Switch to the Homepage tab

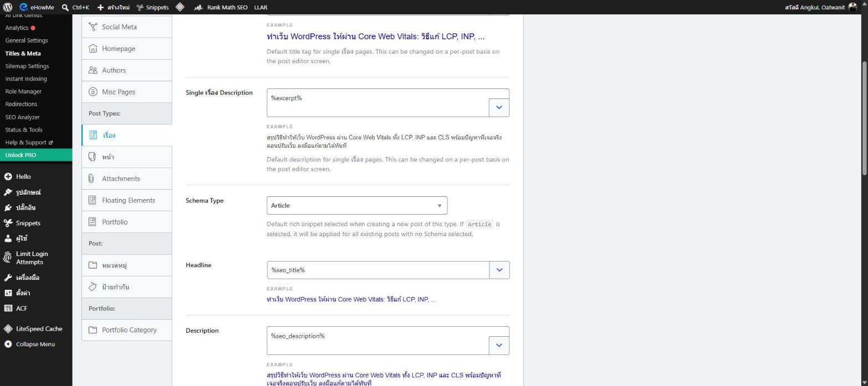pos(127,49)
